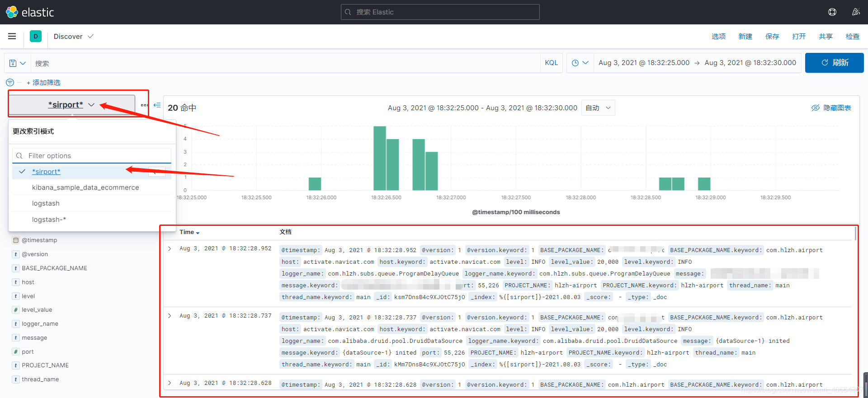Viewport: 868px width, 398px height.
Task: Open the 自动 interval dropdown
Action: (598, 108)
